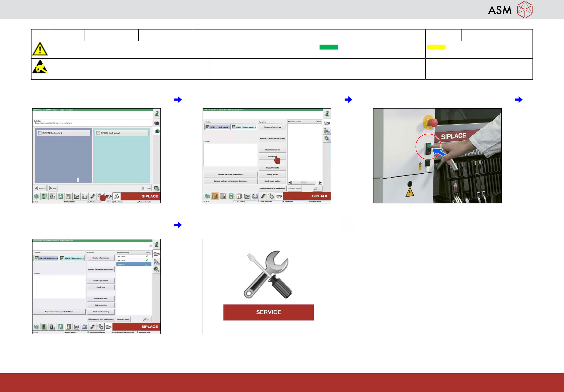
Task: Open wrench service icon on hardware selection screen
Action: (117, 196)
